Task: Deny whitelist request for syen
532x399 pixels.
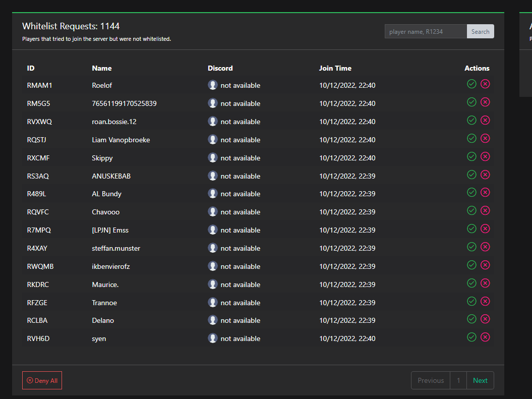Action: (485, 337)
